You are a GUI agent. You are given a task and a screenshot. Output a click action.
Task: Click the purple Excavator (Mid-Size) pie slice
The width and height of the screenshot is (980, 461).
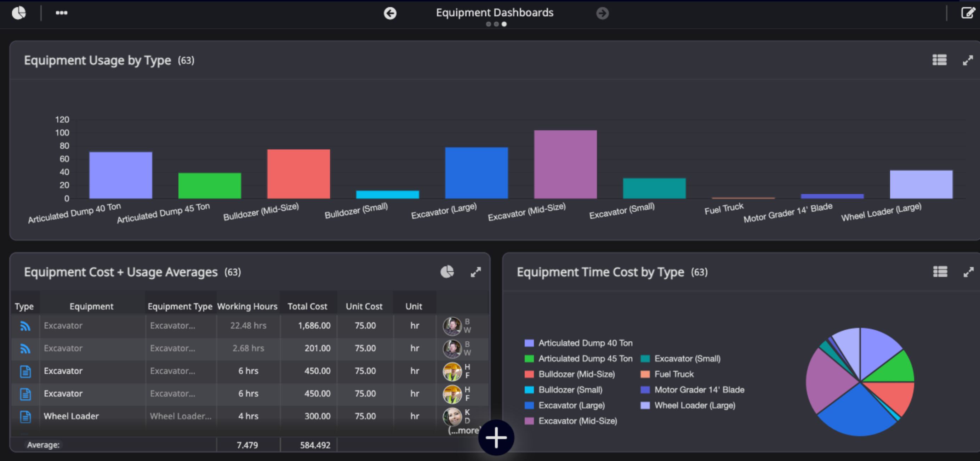coord(828,380)
